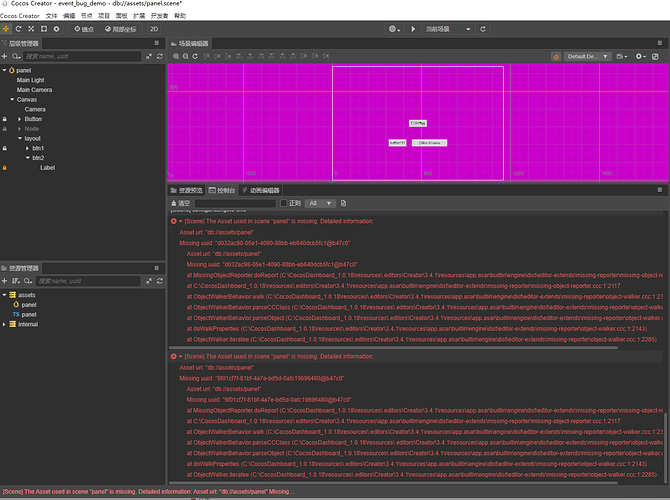Collapse the assets folder
Viewport: 670px width, 500px height.
pyautogui.click(x=4, y=295)
